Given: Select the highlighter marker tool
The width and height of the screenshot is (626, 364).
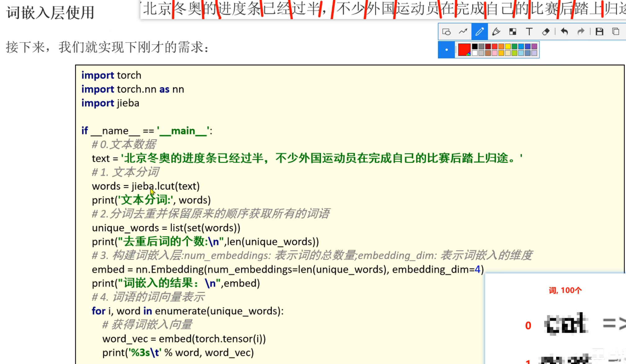Looking at the screenshot, I should [x=496, y=32].
